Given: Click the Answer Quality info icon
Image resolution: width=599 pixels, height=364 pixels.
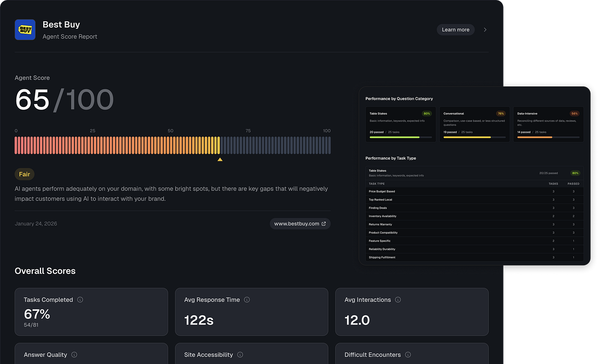Looking at the screenshot, I should point(74,355).
